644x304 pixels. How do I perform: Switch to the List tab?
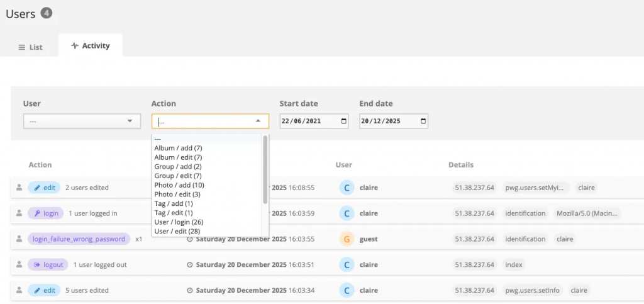[x=30, y=47]
